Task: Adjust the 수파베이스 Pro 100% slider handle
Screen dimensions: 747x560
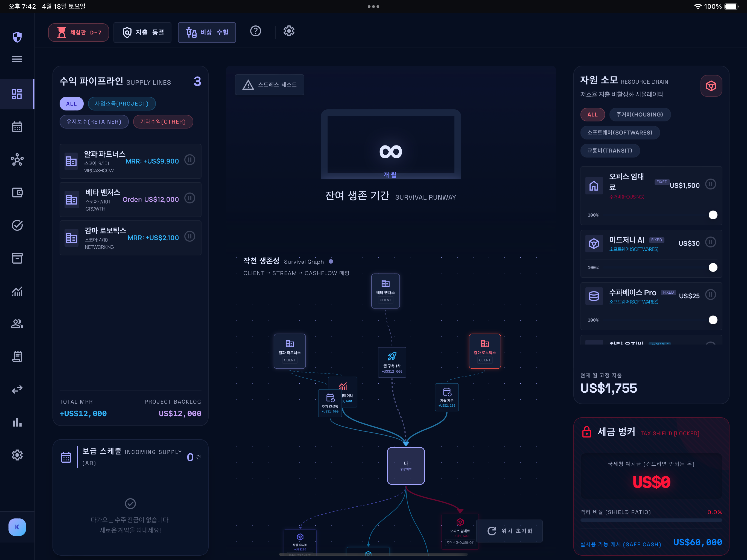Action: [x=713, y=320]
